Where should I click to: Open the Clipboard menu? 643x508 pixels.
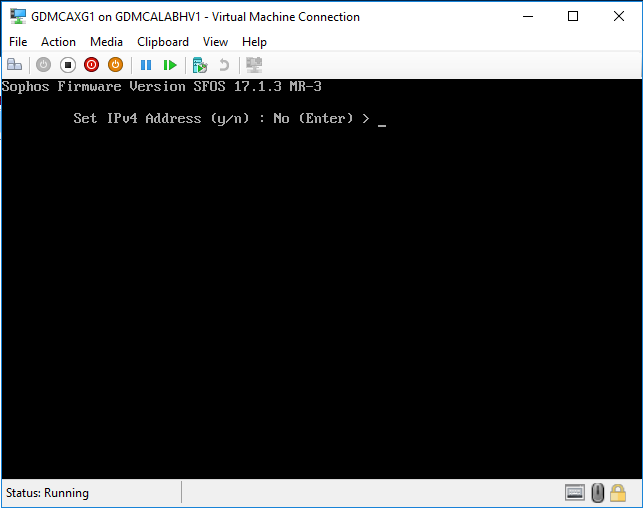(x=163, y=42)
